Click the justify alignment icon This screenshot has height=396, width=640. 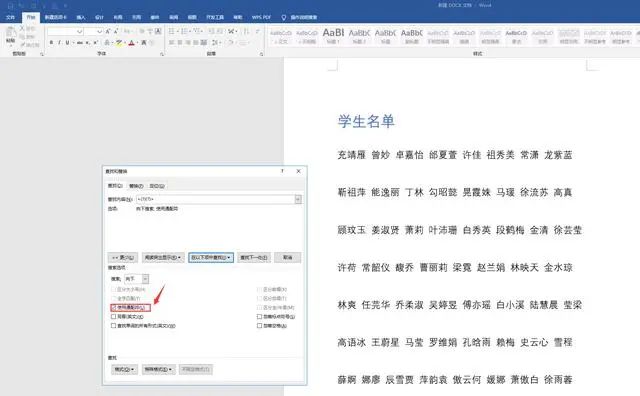[196, 42]
